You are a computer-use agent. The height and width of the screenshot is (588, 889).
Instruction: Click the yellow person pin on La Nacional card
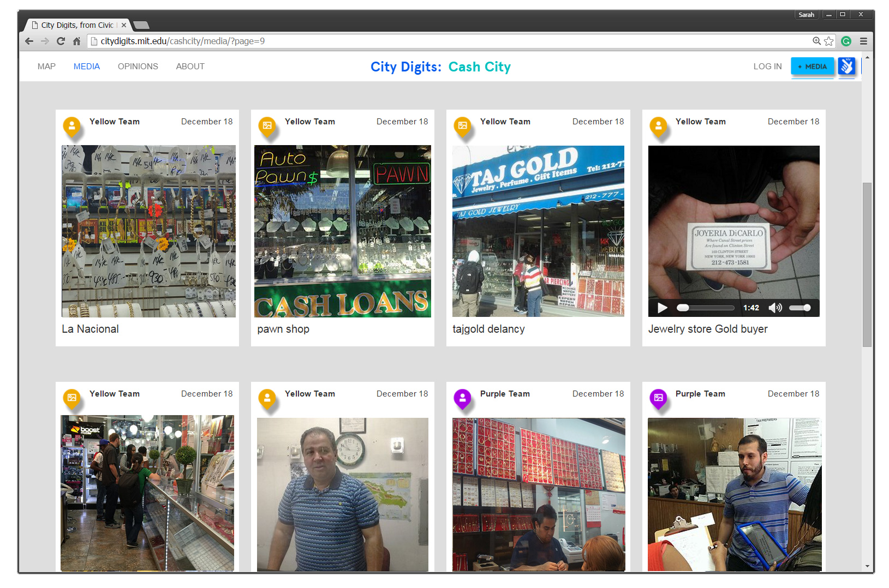click(71, 127)
